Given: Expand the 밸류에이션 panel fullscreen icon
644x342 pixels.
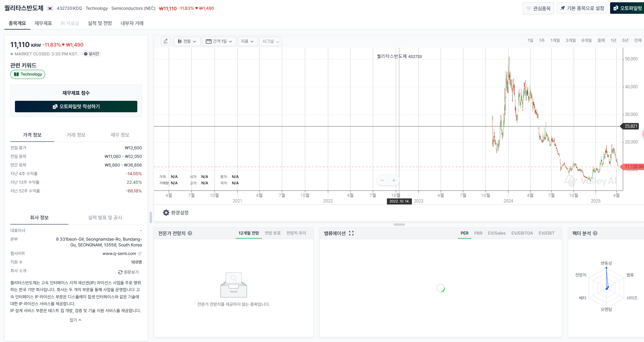Looking at the screenshot, I should tap(351, 233).
